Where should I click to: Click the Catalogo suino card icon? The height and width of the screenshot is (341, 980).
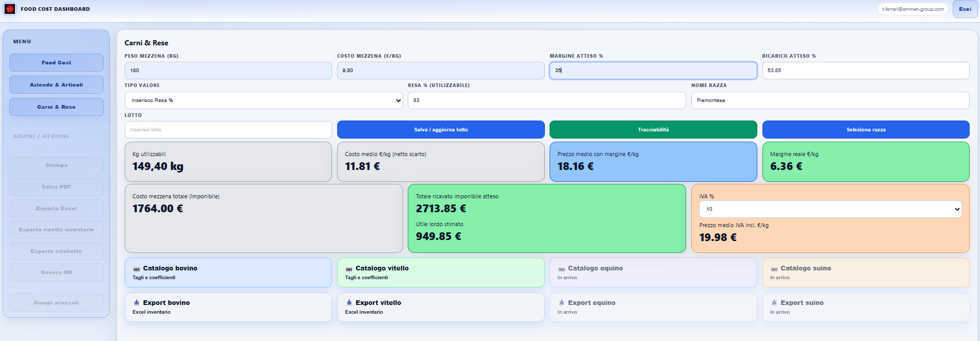(774, 269)
